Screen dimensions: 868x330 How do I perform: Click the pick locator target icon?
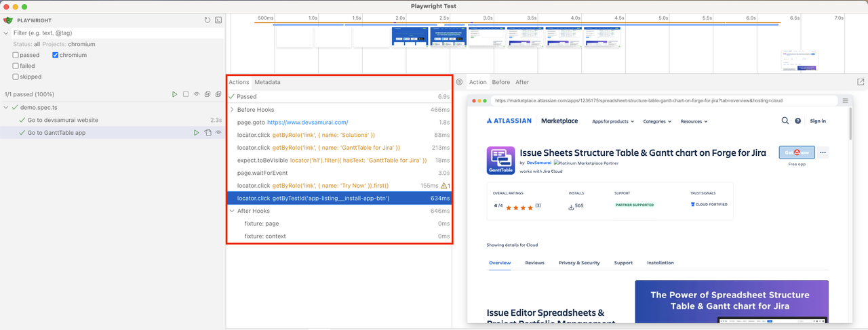point(459,82)
